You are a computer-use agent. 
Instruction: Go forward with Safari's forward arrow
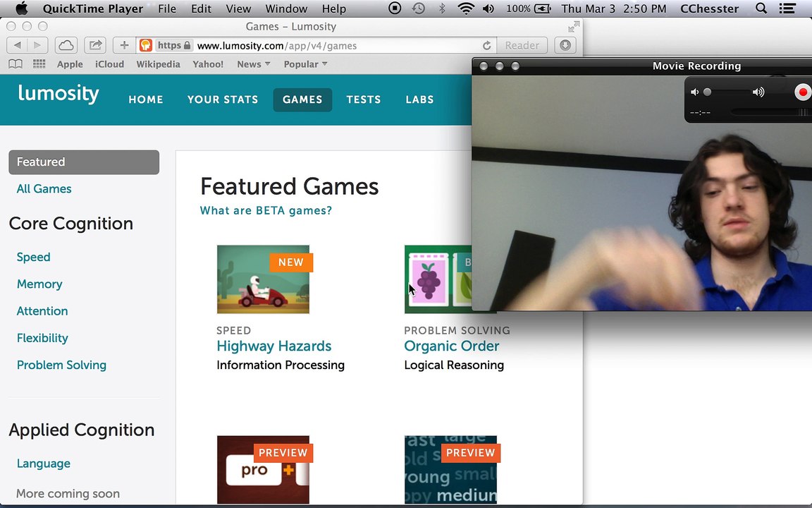coord(37,45)
